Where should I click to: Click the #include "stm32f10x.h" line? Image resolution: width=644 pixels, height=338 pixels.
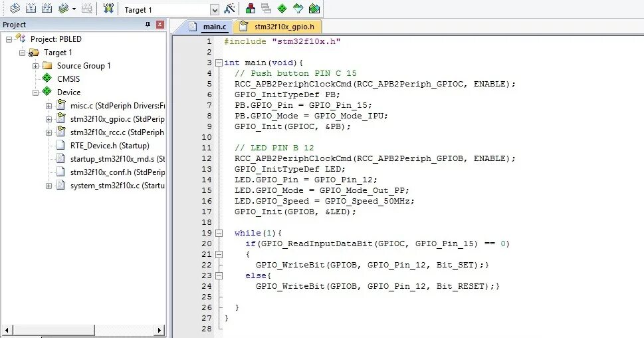tap(282, 41)
